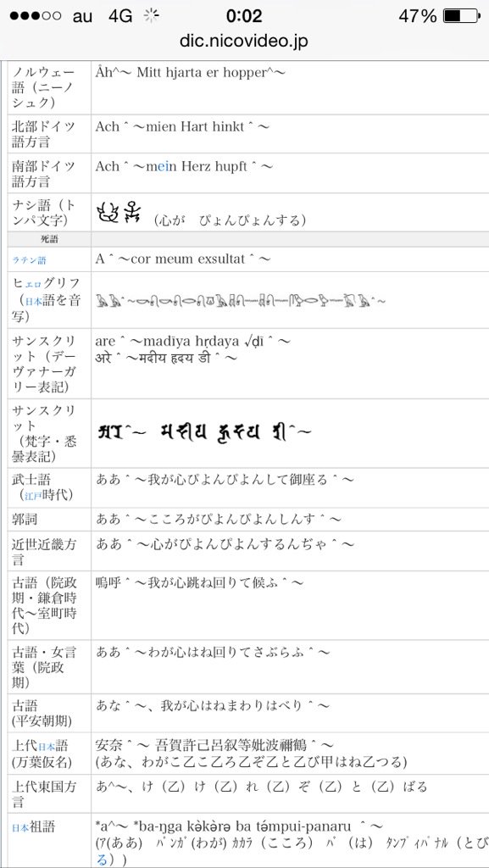The width and height of the screenshot is (489, 868).
Task: Tap the blue る link in last row
Action: [102, 860]
